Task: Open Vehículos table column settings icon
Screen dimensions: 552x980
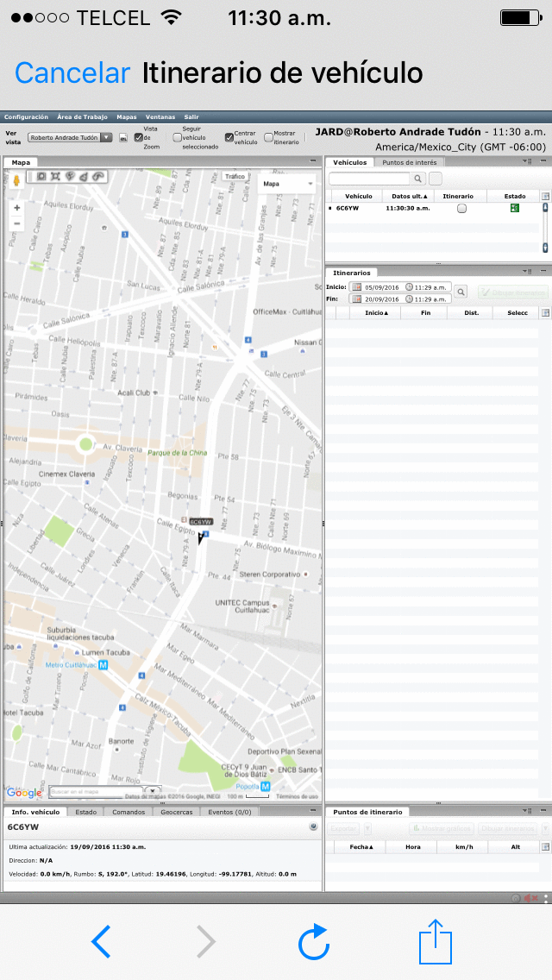Action: pos(545,196)
